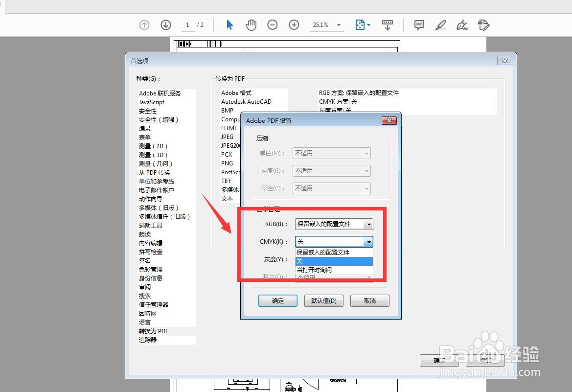The height and width of the screenshot is (392, 572).
Task: Close the Adobe PDF Settings dialog
Action: tap(389, 120)
